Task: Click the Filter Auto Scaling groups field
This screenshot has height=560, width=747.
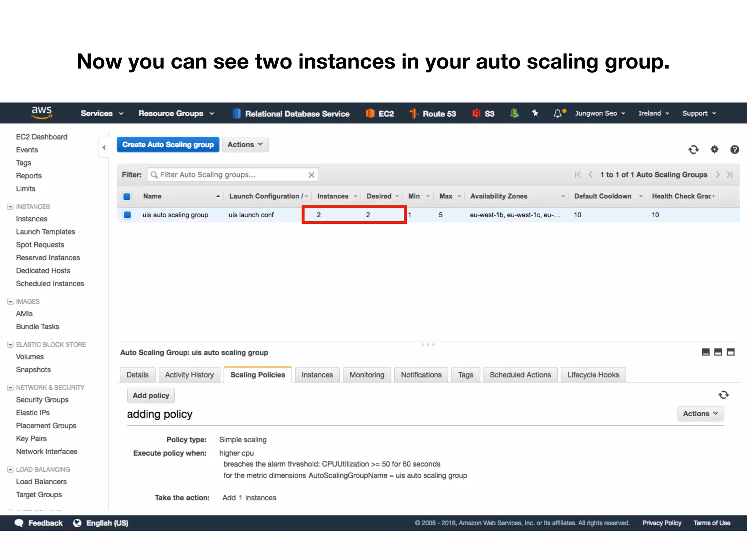Action: [233, 175]
